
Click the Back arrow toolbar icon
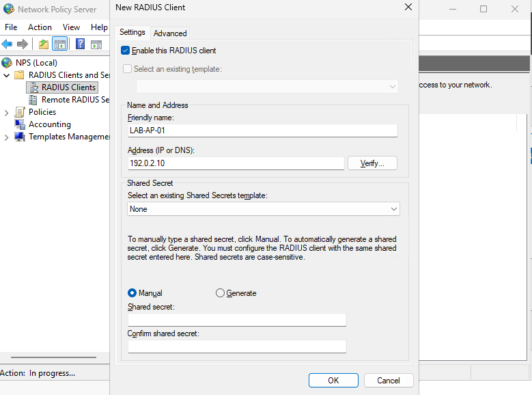(x=7, y=44)
